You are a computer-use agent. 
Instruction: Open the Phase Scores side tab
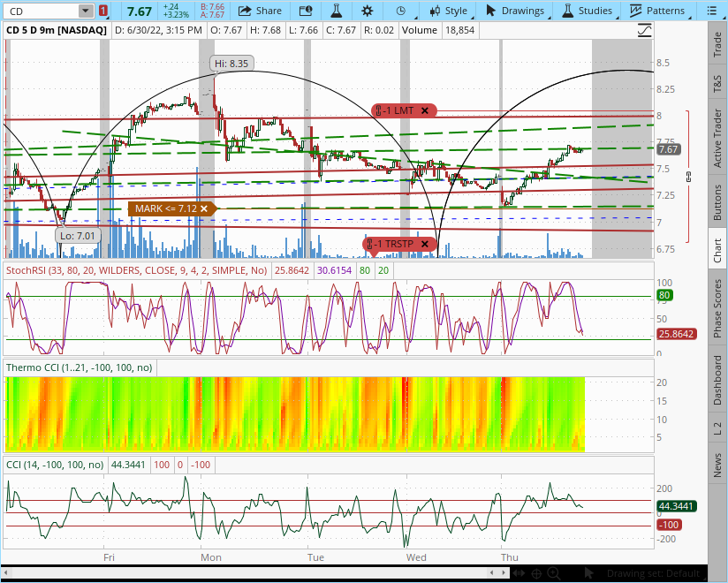coord(717,308)
